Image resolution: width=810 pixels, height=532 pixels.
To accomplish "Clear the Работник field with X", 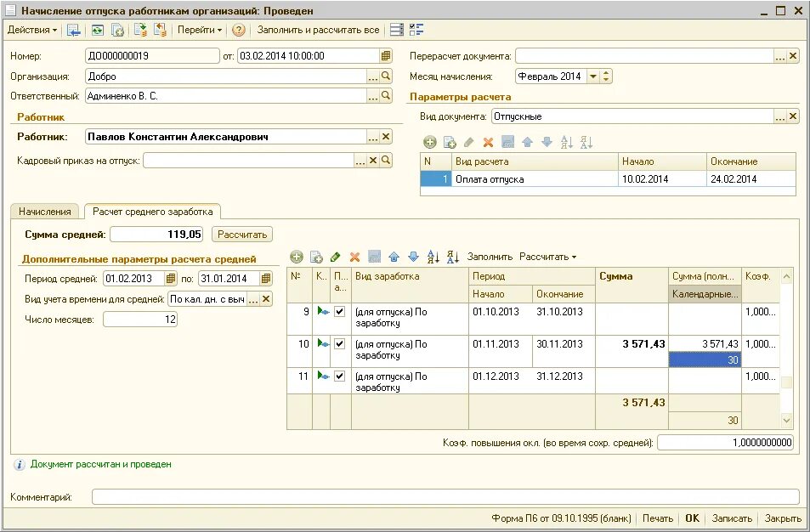I will [386, 137].
